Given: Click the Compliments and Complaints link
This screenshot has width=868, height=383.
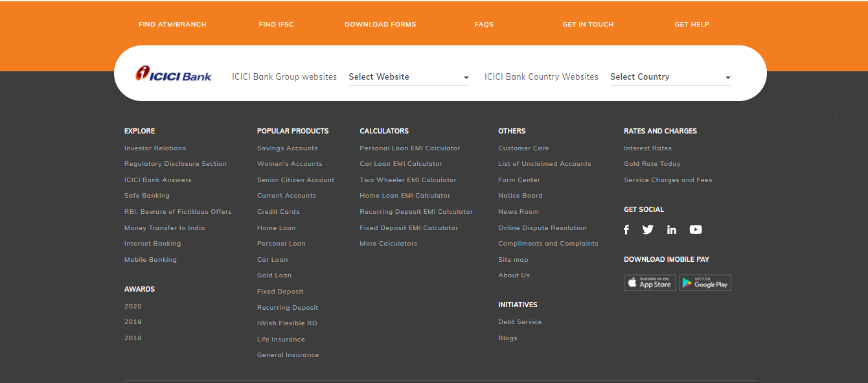Looking at the screenshot, I should tap(548, 244).
